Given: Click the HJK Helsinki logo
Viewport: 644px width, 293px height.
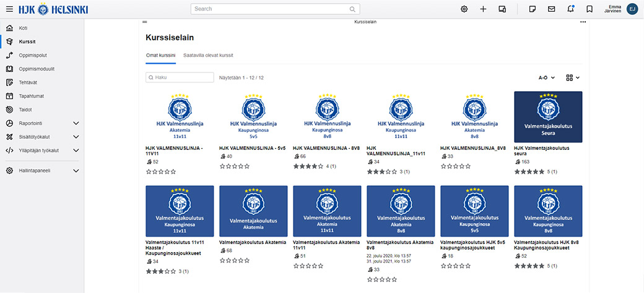Looking at the screenshot, I should click(53, 9).
